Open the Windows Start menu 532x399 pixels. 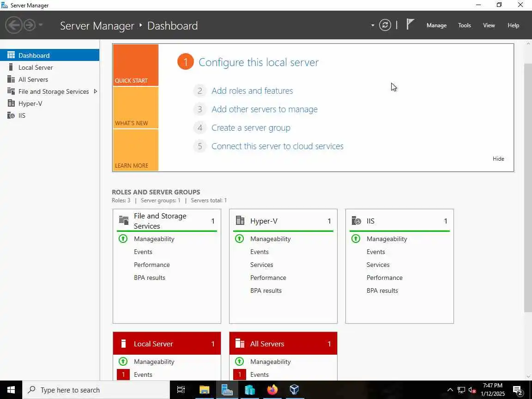(x=11, y=390)
